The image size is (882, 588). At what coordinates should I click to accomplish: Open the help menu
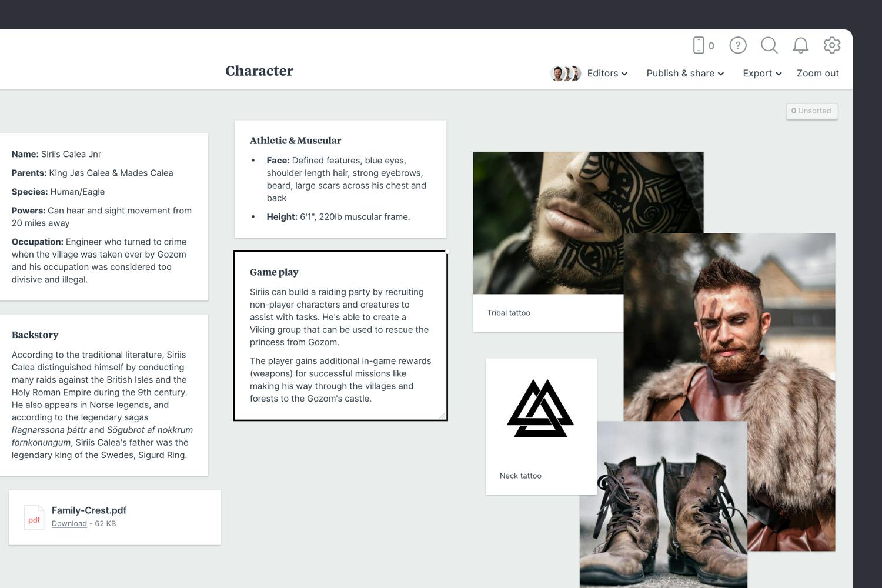(x=737, y=45)
